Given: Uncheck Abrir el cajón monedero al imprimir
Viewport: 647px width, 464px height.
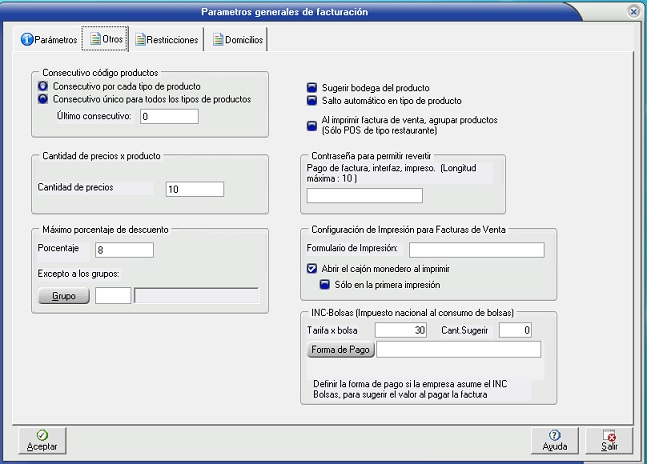Looking at the screenshot, I should click(312, 268).
